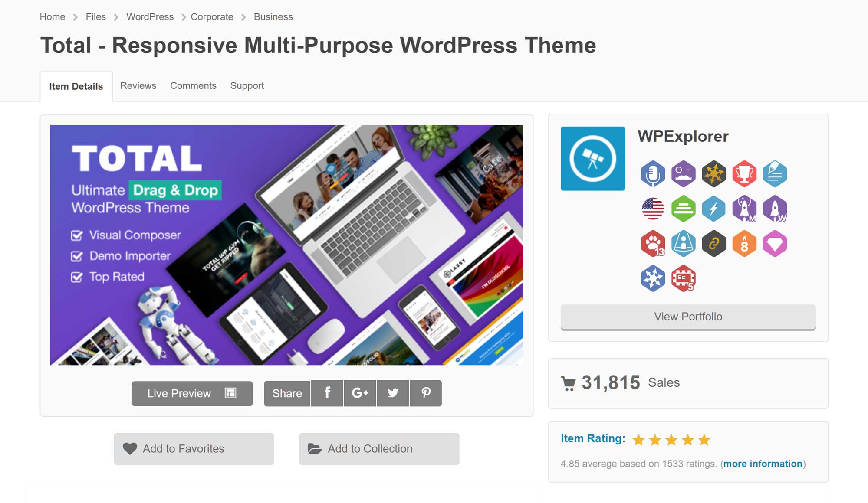This screenshot has width=868, height=503.
Task: Add item to Collection
Action: click(379, 449)
